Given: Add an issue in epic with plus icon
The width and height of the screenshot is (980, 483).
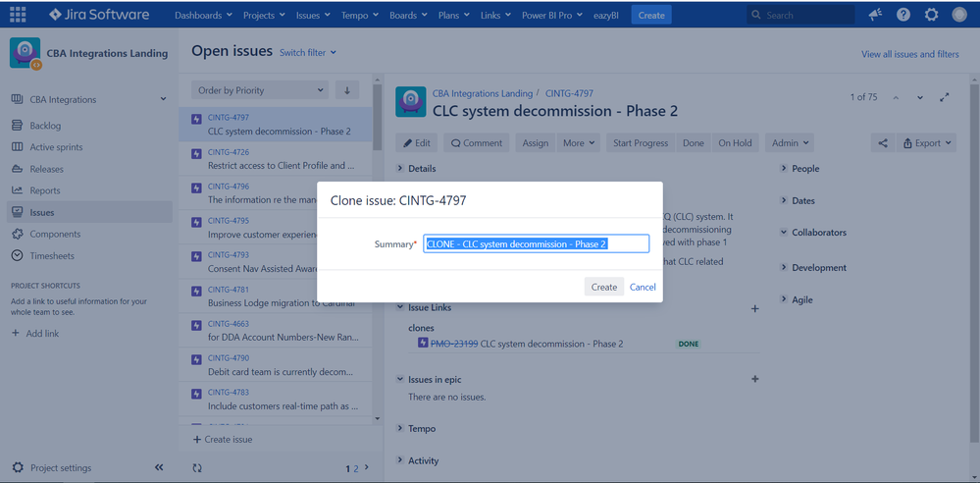Looking at the screenshot, I should coord(755,379).
